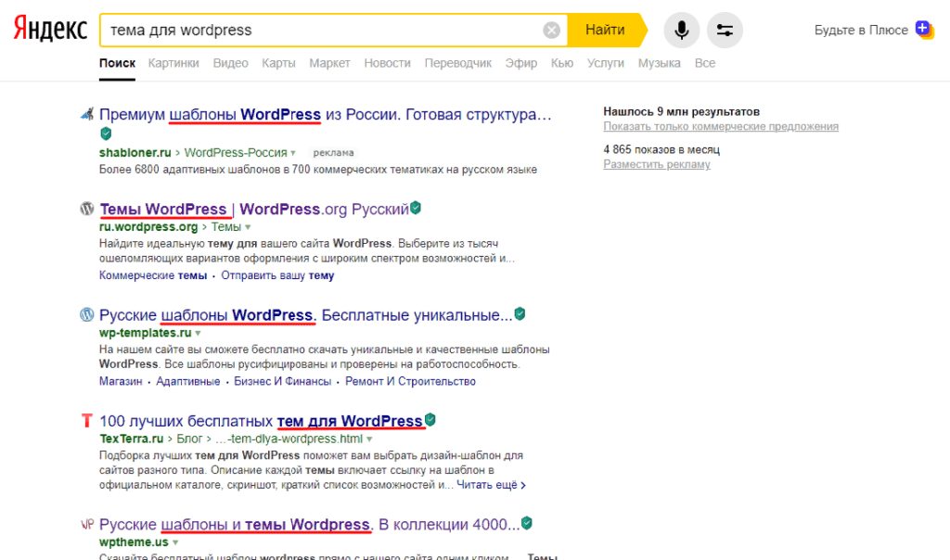Open the Ремонт И Строительство sitelink
Screen dimensions: 950x560
pyautogui.click(x=410, y=381)
